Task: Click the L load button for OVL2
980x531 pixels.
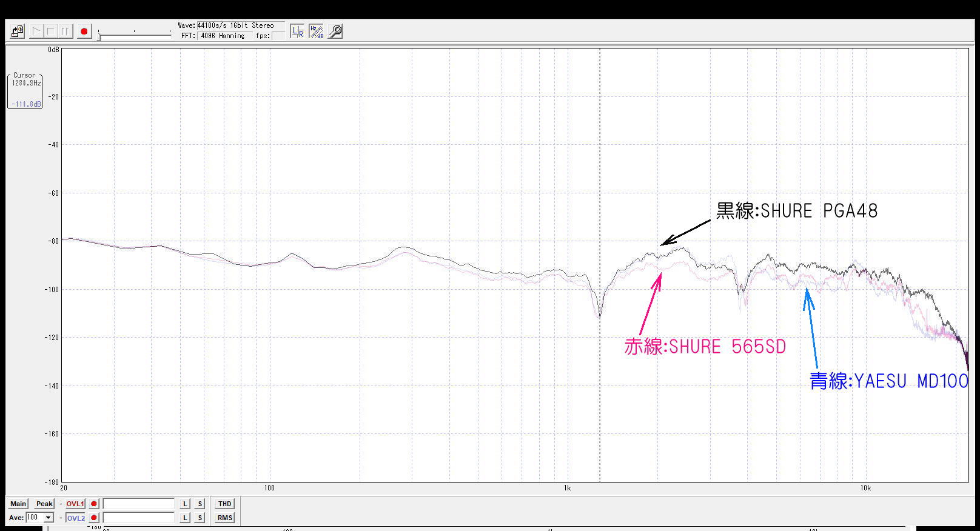Action: [186, 518]
